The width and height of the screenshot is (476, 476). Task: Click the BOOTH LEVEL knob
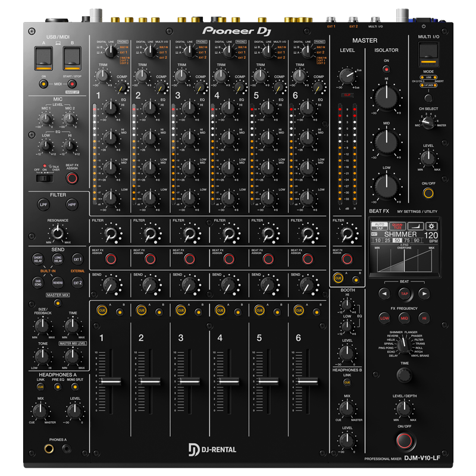coord(347,353)
